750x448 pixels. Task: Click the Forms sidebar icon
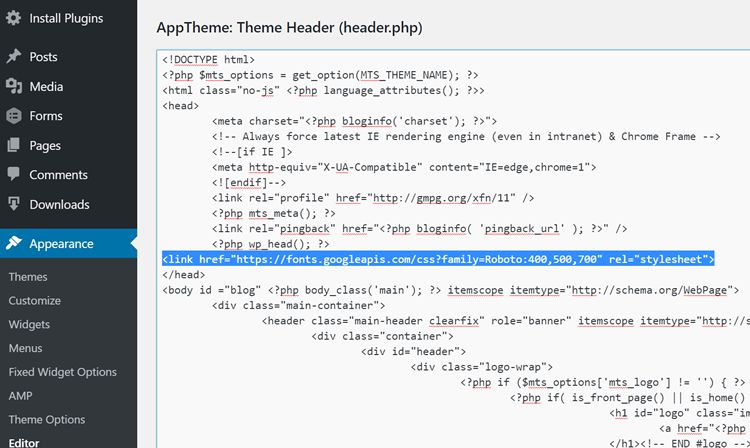[13, 116]
